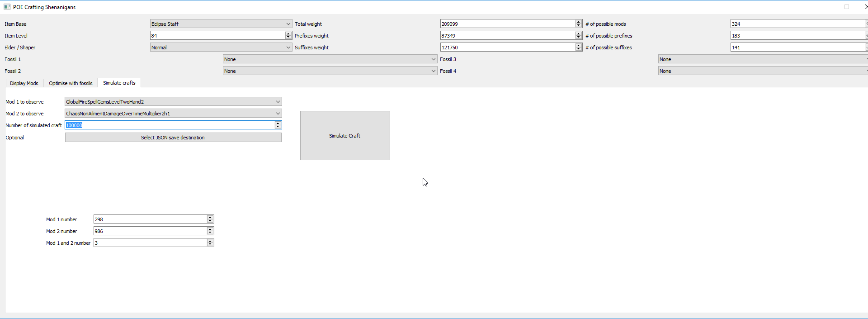This screenshot has width=868, height=319.
Task: Click the Suffixes weight spinner arrows
Action: click(579, 48)
